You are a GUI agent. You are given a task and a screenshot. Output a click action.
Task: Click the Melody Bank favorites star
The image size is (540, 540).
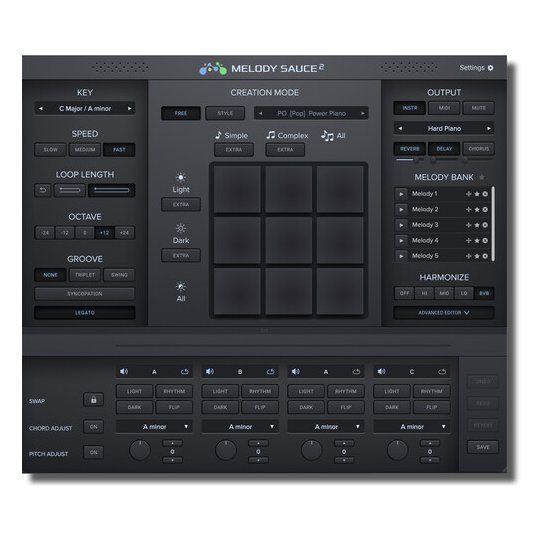482,177
